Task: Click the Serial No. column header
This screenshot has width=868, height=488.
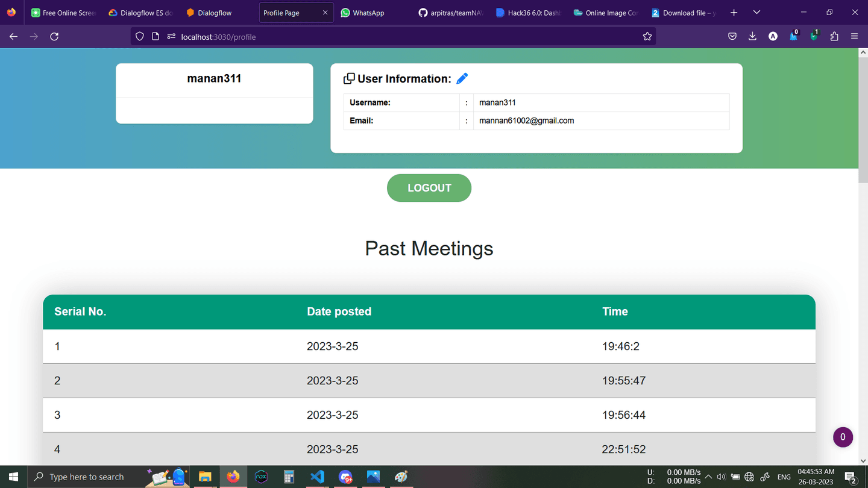Action: point(80,311)
